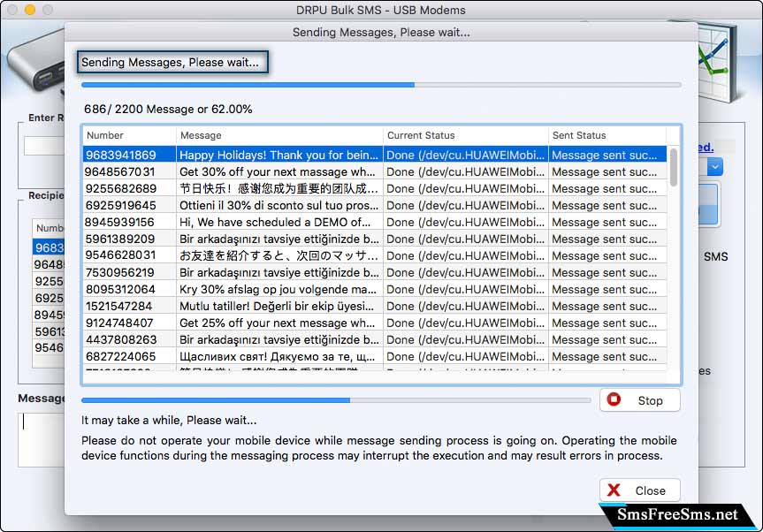Click the red stop icon beside Stop
This screenshot has height=532, width=763.
point(614,399)
